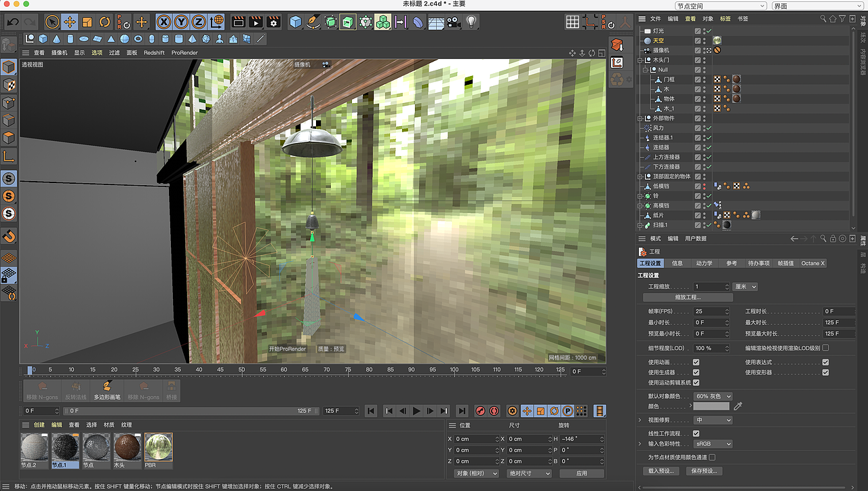Toggle the Y axis lock
Viewport: 868px width, 491px height.
click(x=181, y=22)
